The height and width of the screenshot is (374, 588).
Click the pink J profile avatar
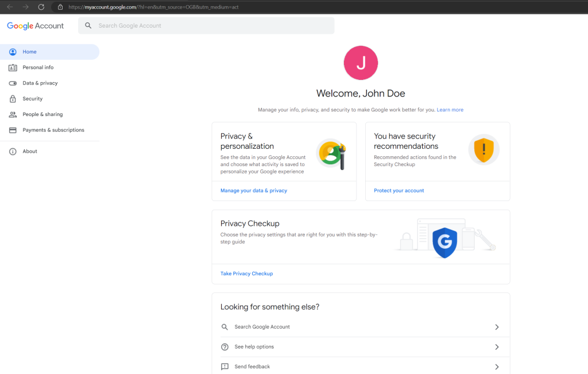click(361, 63)
